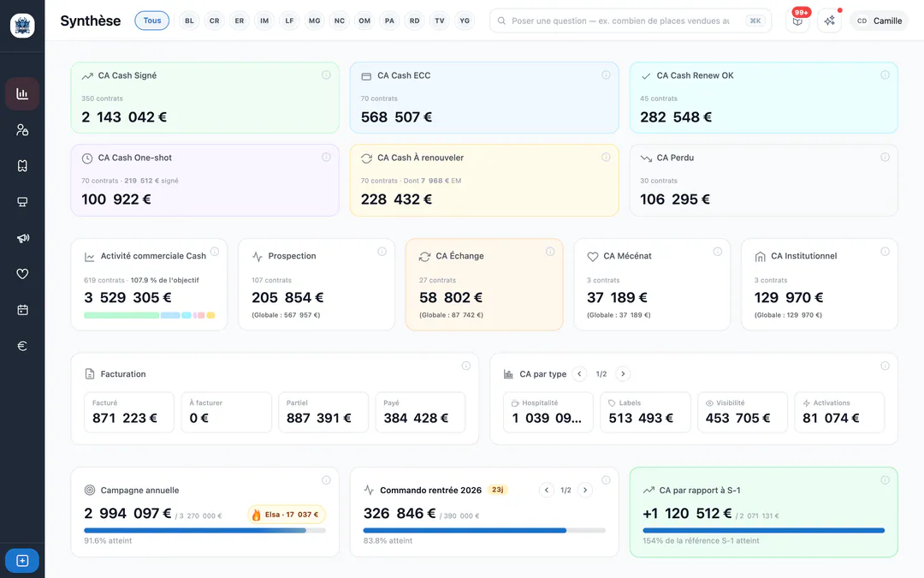Viewport: 924px width, 578px height.
Task: Open the ticket icon in sidebar
Action: pos(22,166)
